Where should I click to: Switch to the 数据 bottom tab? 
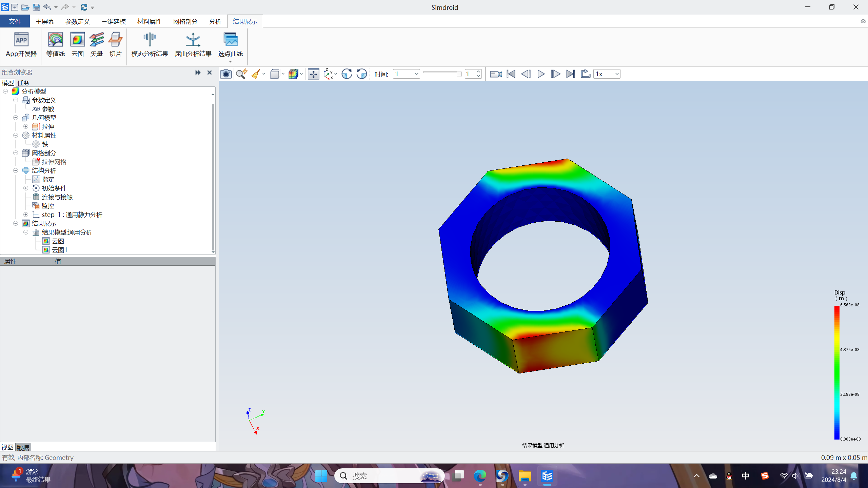pyautogui.click(x=23, y=447)
